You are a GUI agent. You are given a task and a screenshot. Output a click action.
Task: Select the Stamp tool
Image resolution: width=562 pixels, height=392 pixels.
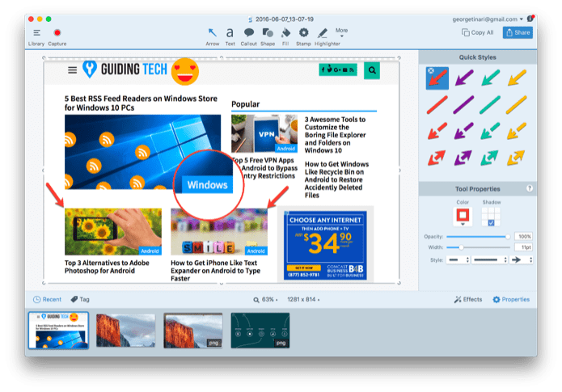[303, 37]
